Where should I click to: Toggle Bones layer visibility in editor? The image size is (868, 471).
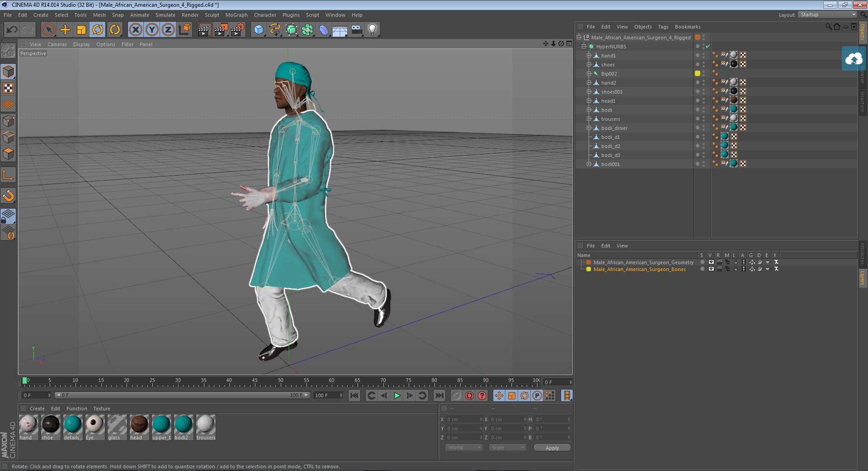coord(711,269)
